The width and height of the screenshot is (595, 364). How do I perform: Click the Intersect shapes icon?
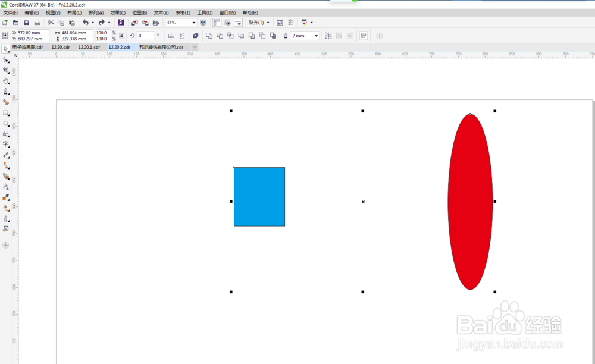coord(230,36)
